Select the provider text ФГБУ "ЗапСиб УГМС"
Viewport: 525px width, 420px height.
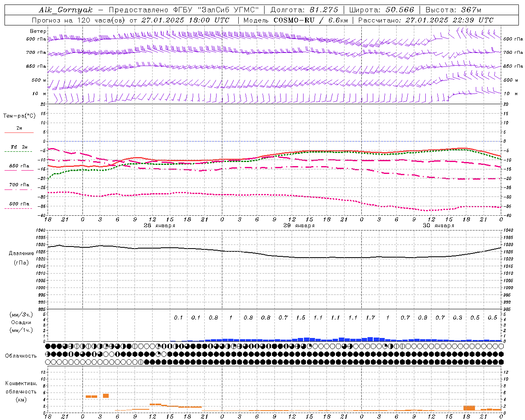tap(215, 10)
